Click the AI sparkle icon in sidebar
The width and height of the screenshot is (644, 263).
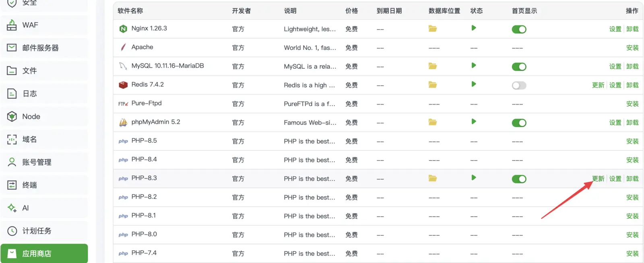point(12,208)
